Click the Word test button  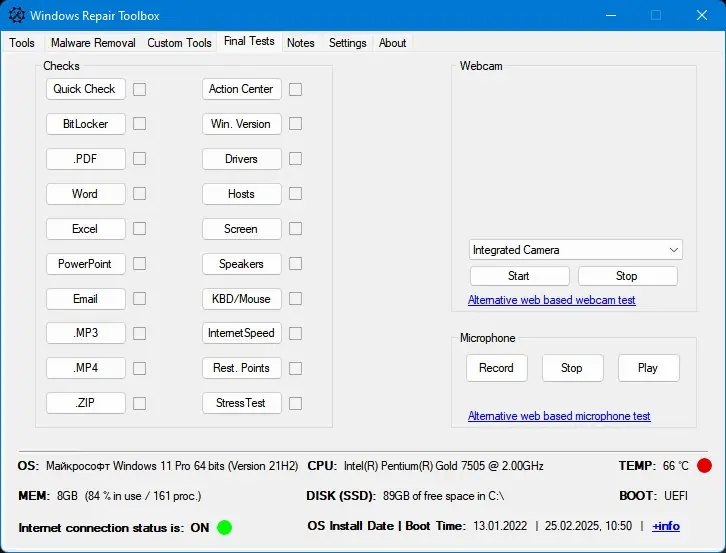click(86, 194)
